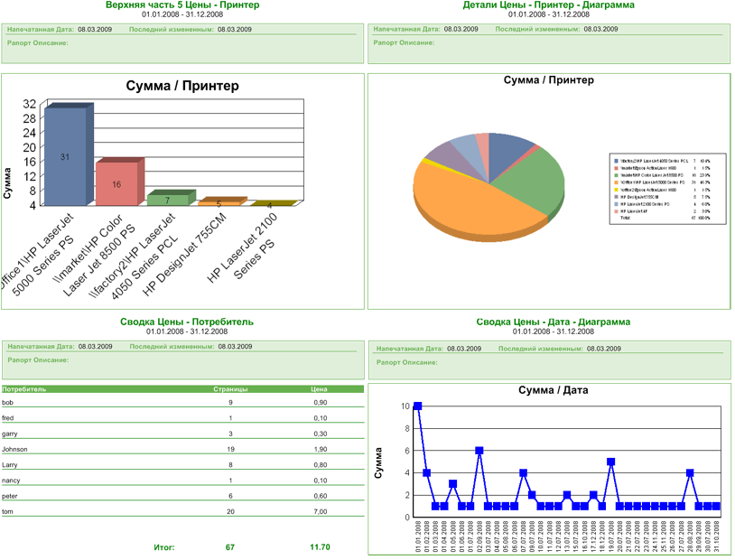Click the line chart point at 01.01.2008

tap(418, 406)
